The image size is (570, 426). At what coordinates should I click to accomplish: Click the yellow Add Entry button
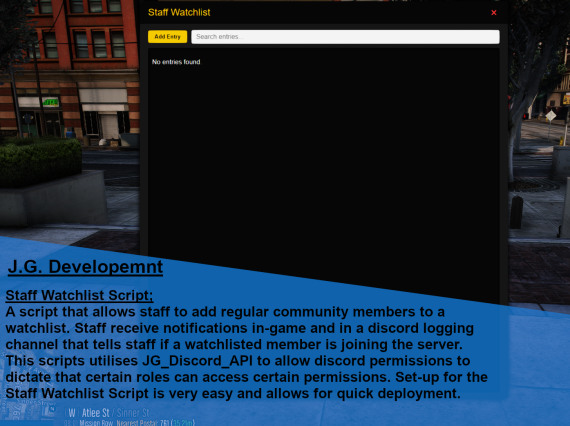point(167,37)
